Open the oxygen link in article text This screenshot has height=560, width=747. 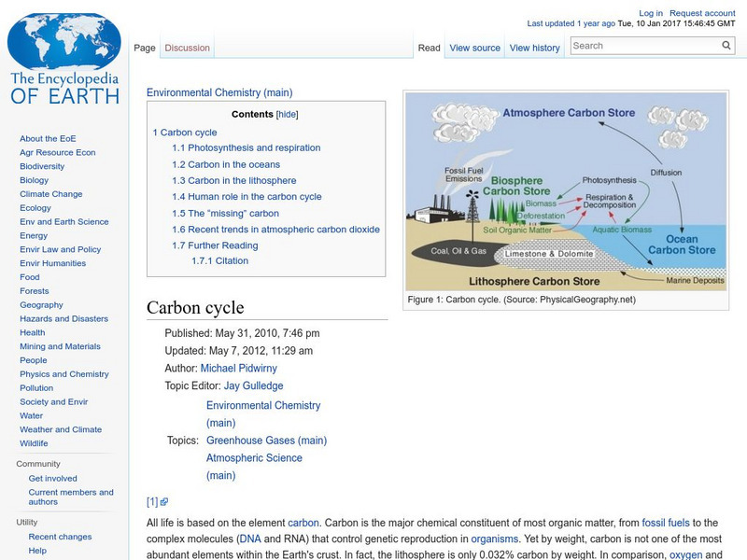click(685, 554)
